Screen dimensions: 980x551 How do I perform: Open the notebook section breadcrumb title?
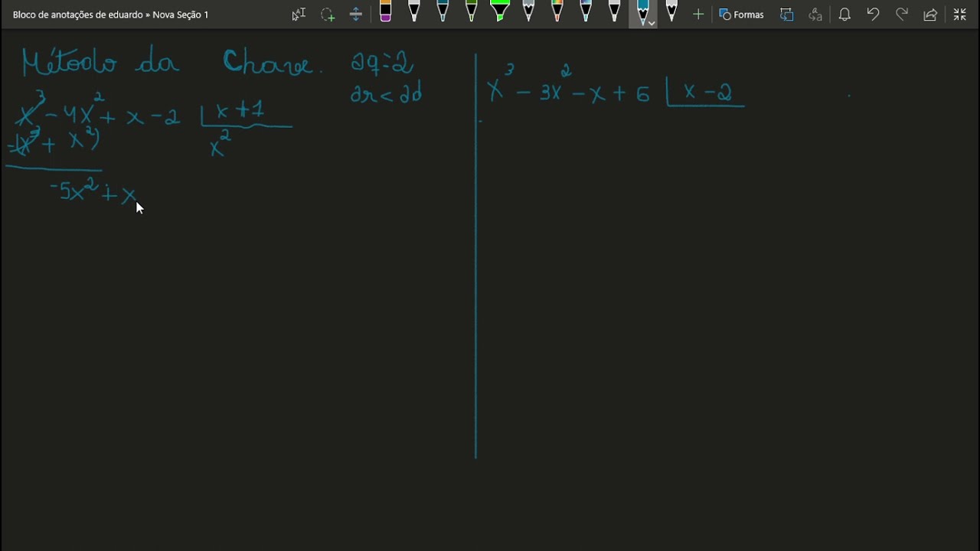tap(110, 15)
